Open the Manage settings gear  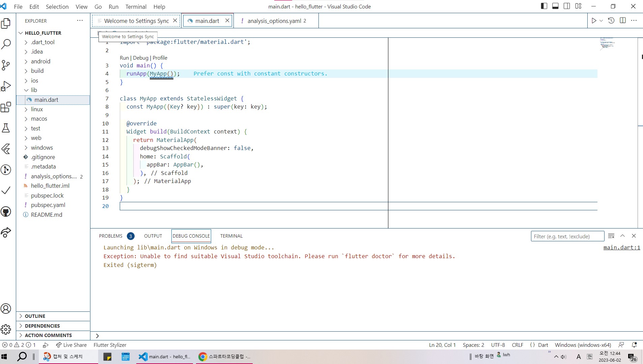tap(6, 329)
